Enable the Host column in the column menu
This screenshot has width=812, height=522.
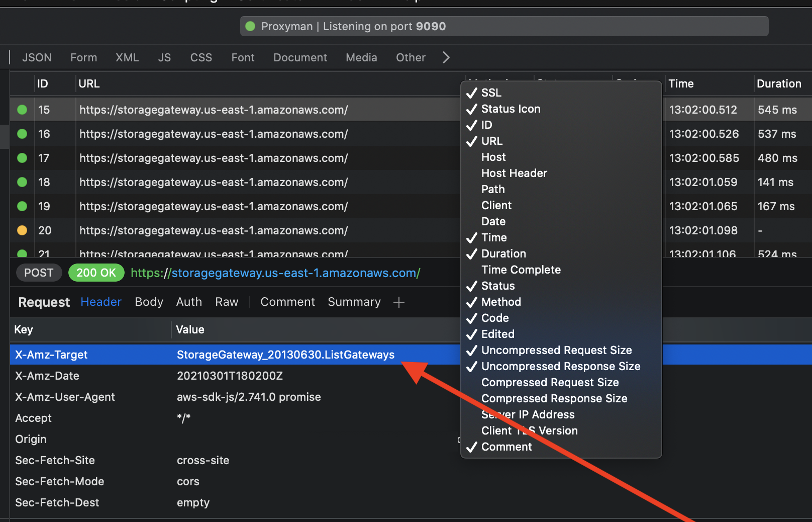pos(493,157)
